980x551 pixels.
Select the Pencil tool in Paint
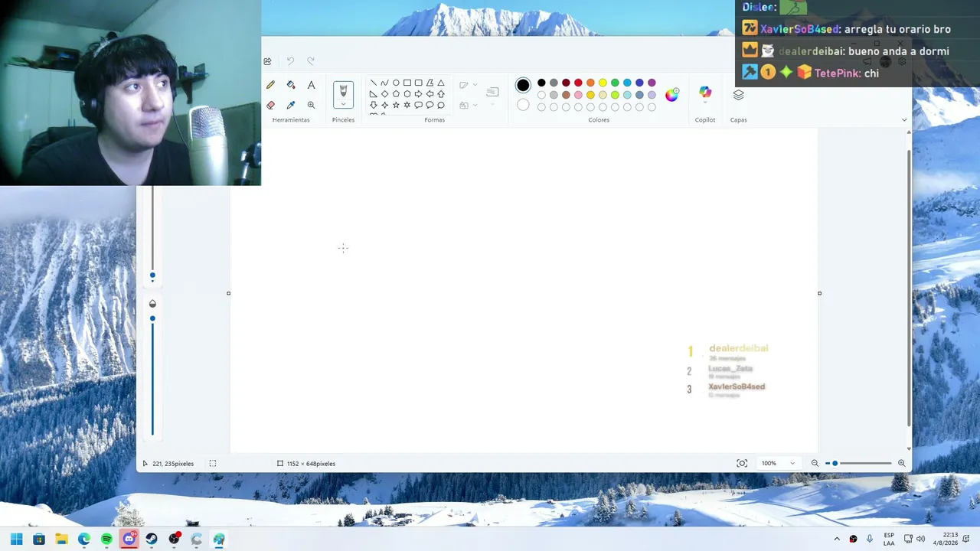270,85
